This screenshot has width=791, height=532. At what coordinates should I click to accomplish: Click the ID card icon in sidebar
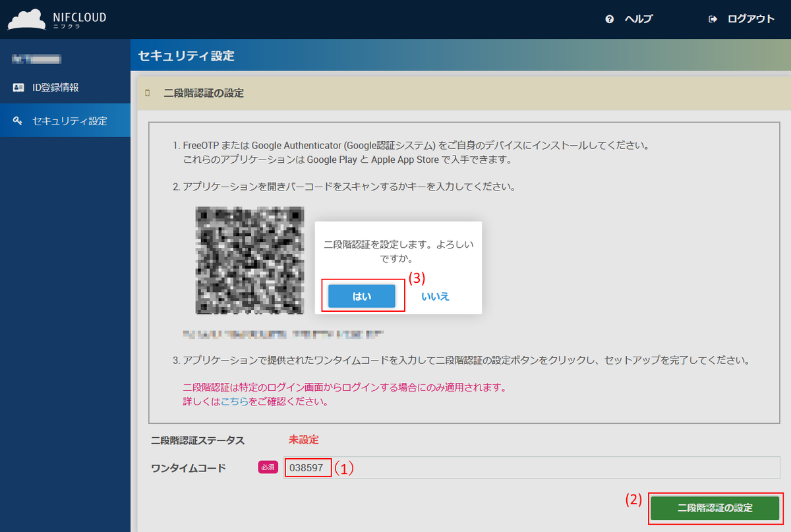point(18,87)
